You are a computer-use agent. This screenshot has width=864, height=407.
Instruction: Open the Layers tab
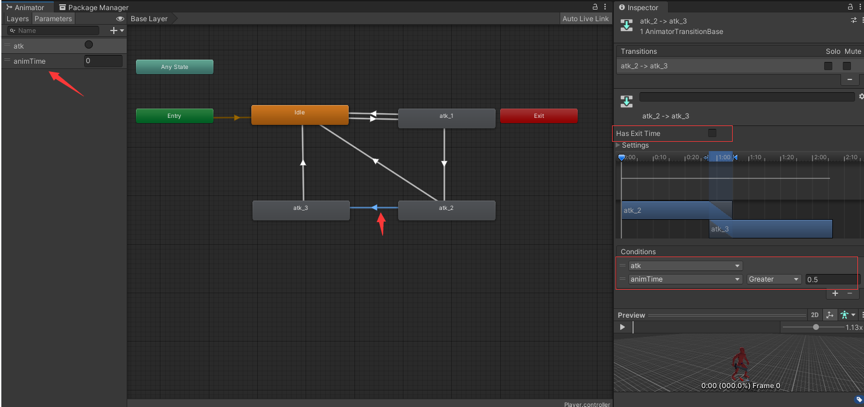tap(17, 19)
